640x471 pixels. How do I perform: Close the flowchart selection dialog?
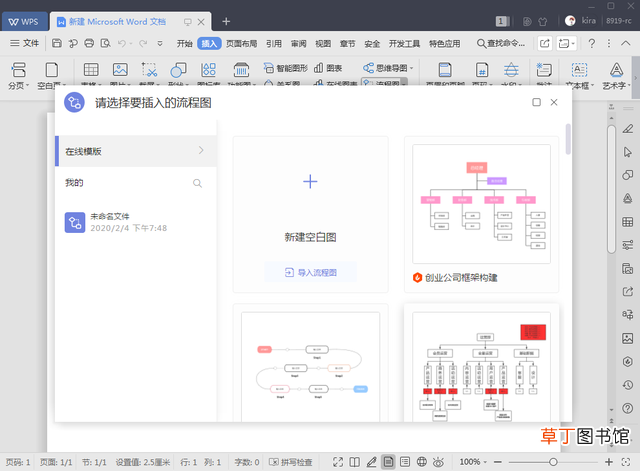(x=554, y=102)
